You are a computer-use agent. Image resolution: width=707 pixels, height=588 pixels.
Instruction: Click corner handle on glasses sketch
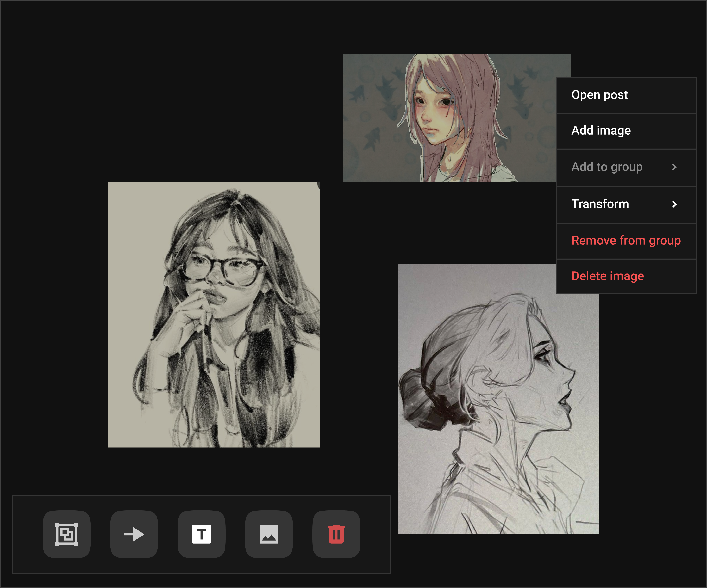[x=318, y=185]
